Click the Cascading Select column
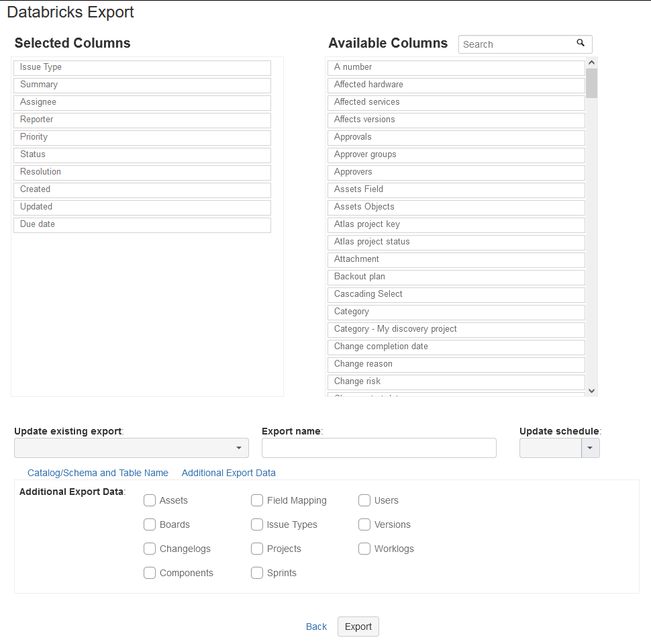 click(456, 295)
